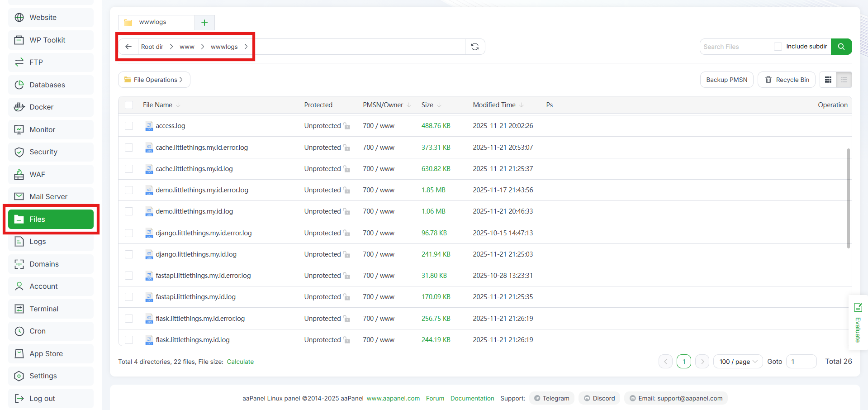The height and width of the screenshot is (410, 868).
Task: Open the Telegram support button
Action: (x=552, y=399)
